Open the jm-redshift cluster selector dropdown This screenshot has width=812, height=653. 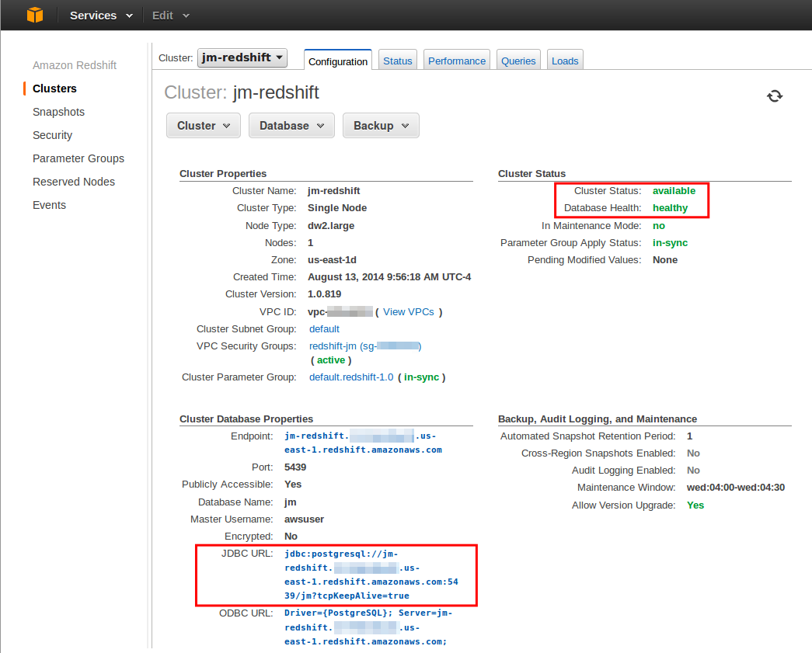[x=242, y=57]
